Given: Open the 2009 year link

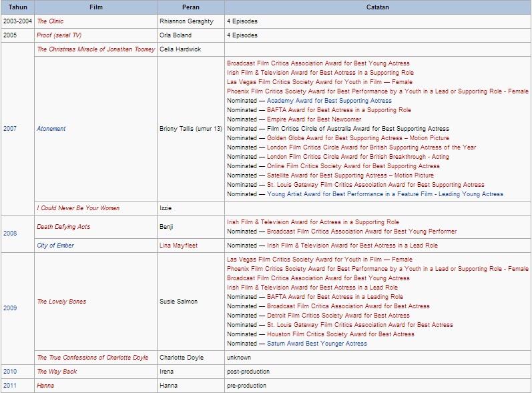Looking at the screenshot, I should pyautogui.click(x=10, y=308).
